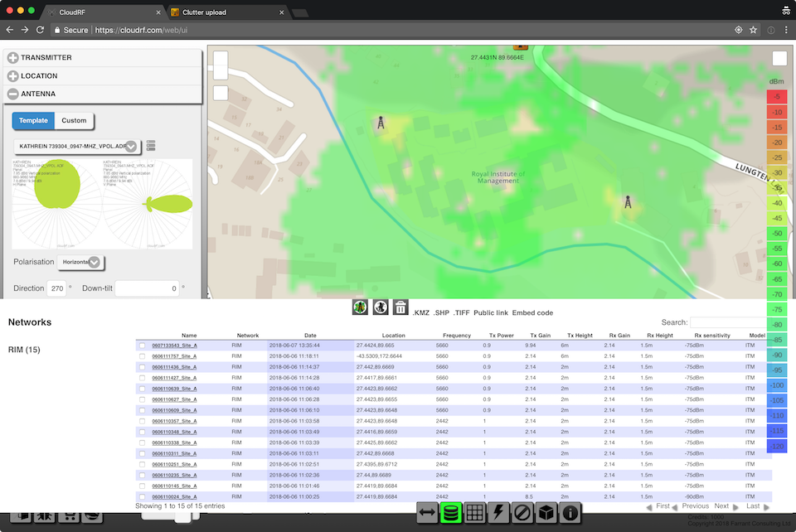796x532 pixels.
Task: Click the info icon in bottom toolbar
Action: 568,512
